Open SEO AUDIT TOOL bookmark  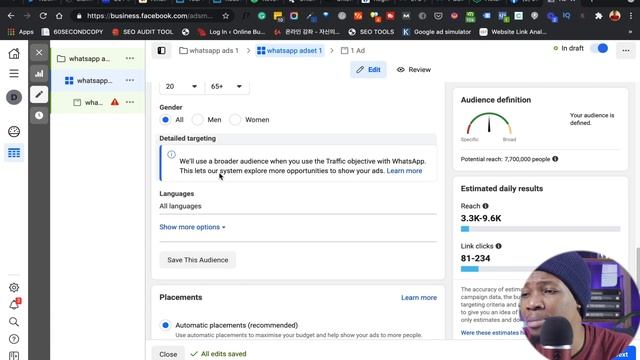coord(142,32)
